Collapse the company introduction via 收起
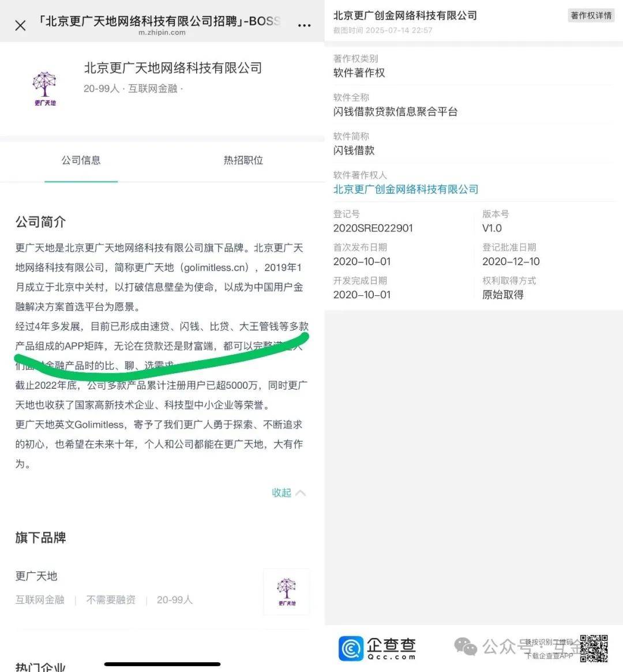623x672 pixels. 281,493
